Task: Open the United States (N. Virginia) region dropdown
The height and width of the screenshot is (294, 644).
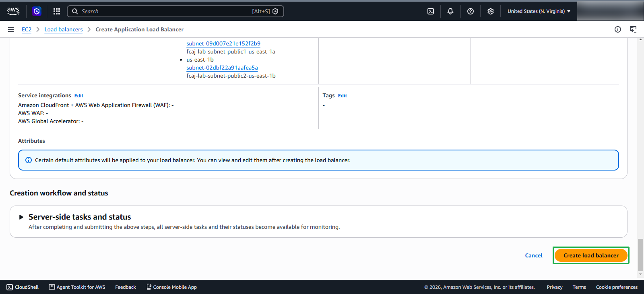Action: coord(539,11)
